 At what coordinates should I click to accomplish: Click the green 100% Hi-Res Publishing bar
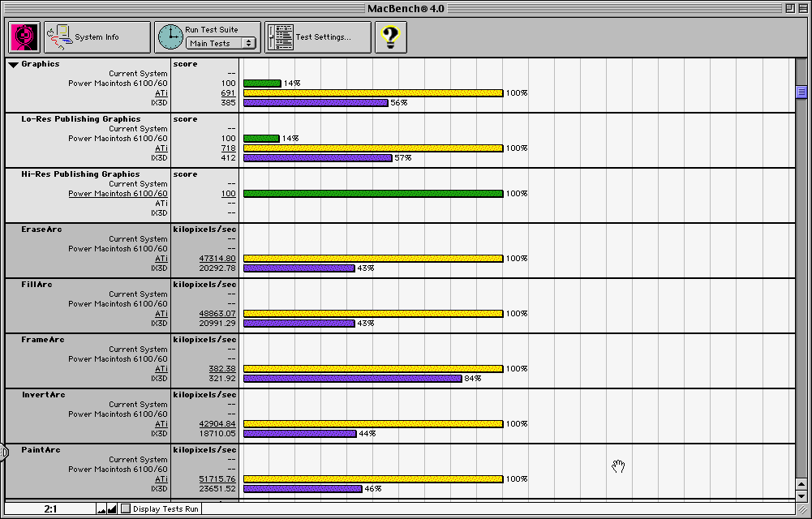pyautogui.click(x=373, y=194)
